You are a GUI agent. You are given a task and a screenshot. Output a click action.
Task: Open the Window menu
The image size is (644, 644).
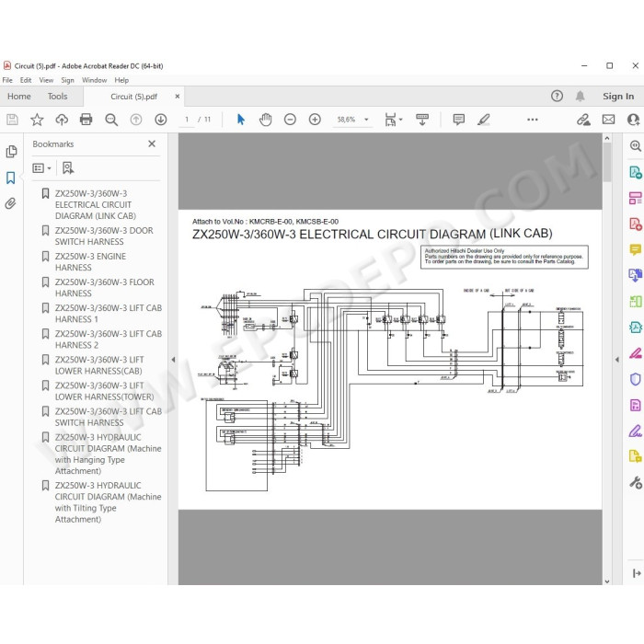(x=94, y=80)
